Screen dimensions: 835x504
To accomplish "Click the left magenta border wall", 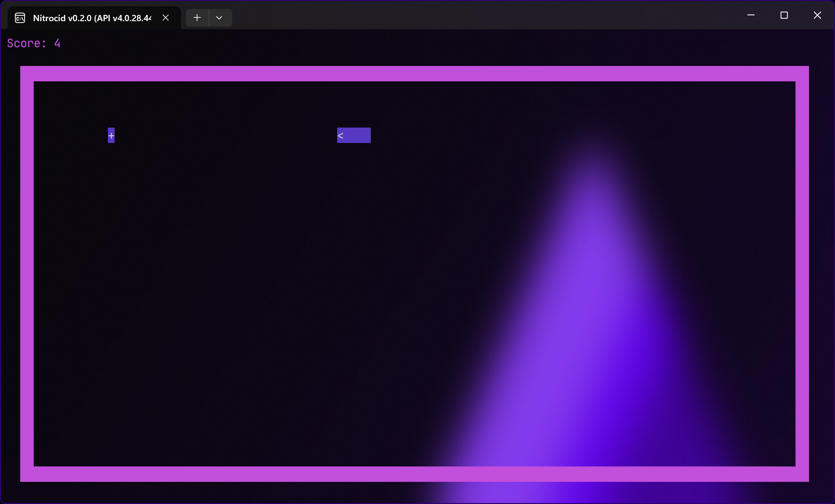I will coord(27,274).
